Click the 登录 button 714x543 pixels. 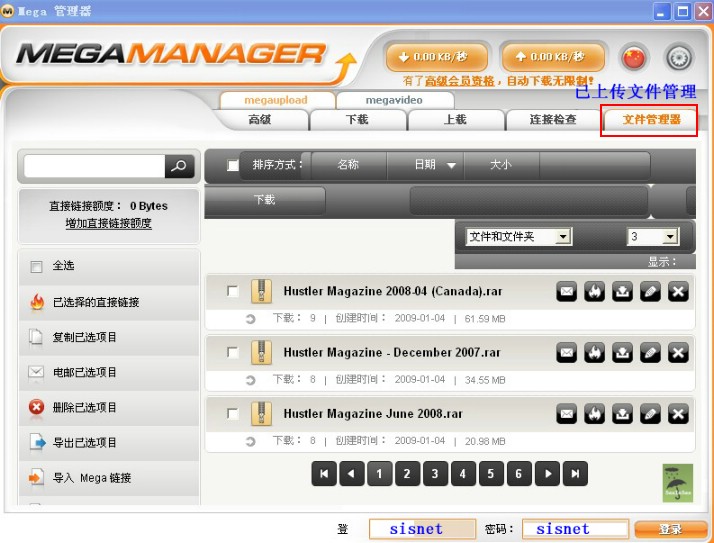pos(670,529)
